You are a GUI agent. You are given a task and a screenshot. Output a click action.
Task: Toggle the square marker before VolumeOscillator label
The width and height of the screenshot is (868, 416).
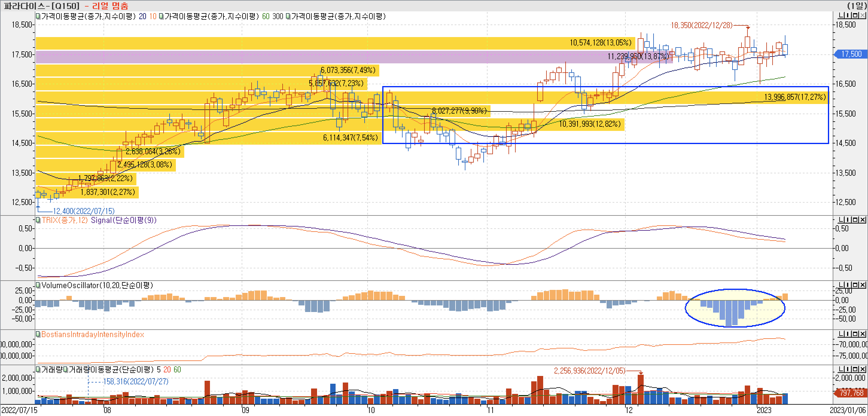38,285
